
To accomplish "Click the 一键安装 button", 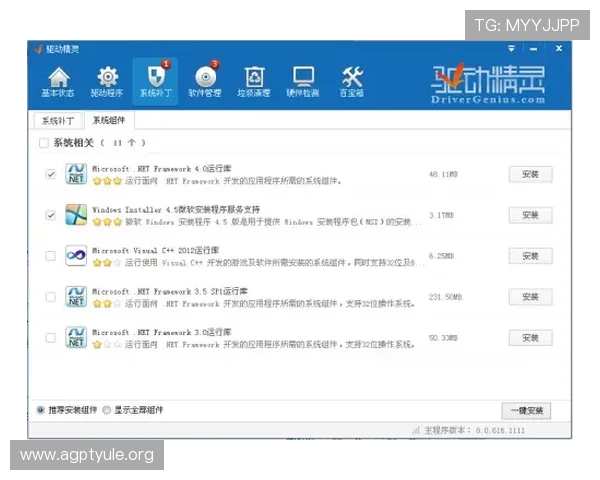I will [526, 411].
